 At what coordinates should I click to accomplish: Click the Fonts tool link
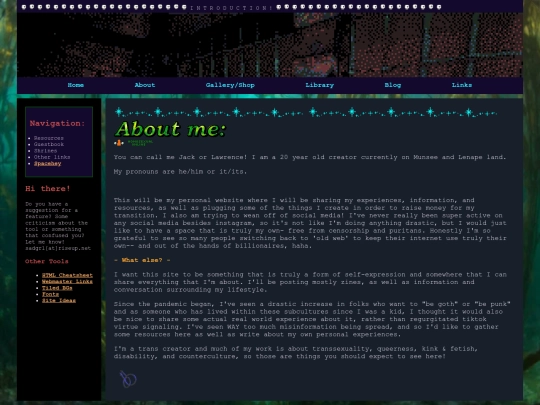coord(50,294)
